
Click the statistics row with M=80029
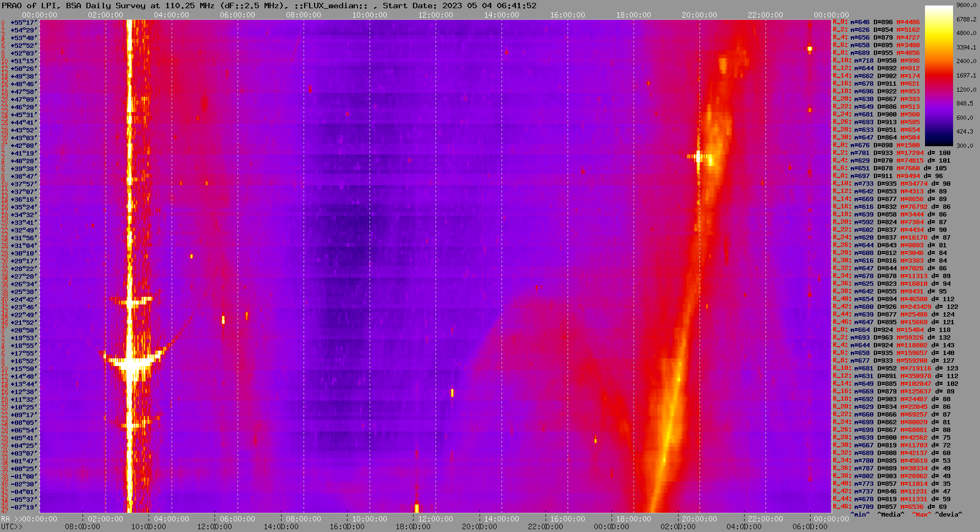coord(891,423)
